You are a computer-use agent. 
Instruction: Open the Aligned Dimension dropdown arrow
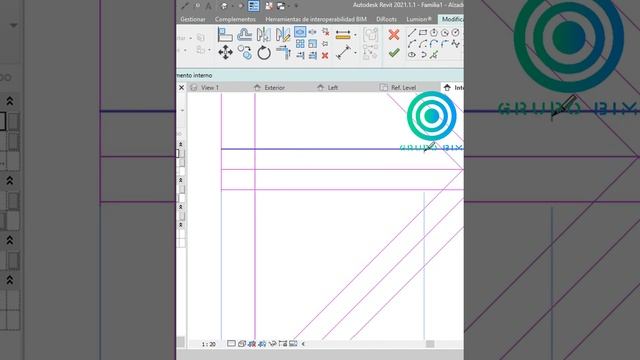(x=355, y=53)
